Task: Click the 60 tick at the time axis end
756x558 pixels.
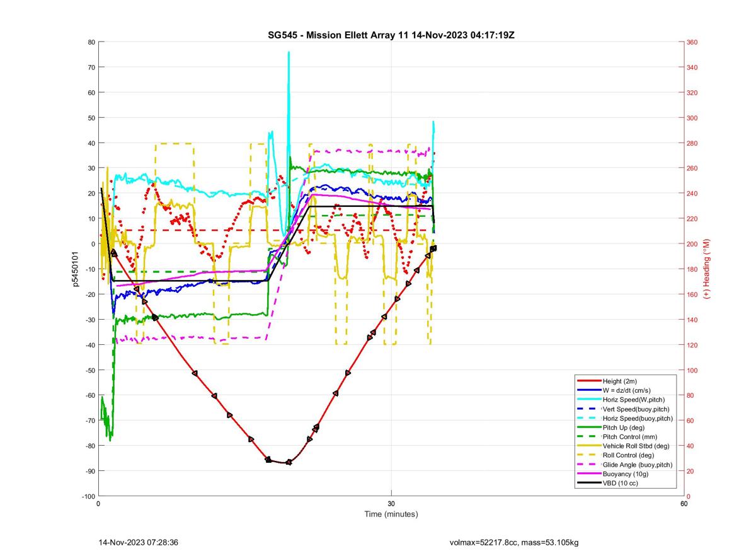Action: (x=684, y=504)
